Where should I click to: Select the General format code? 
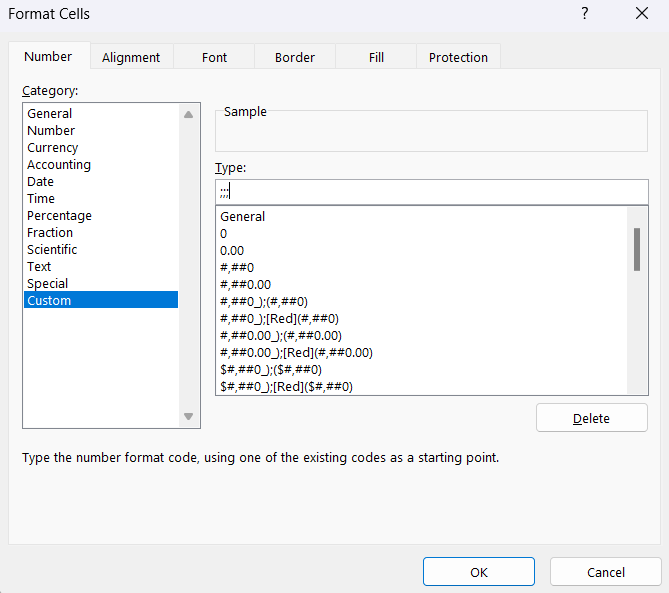243,217
